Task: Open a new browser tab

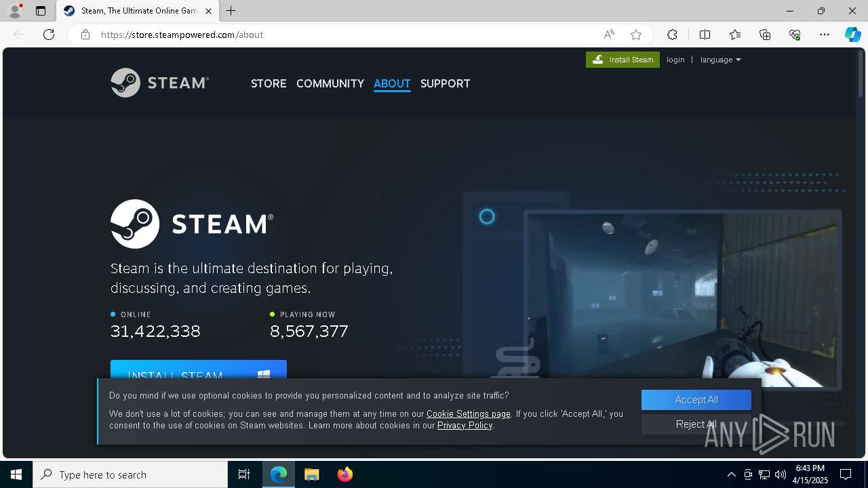Action: point(231,11)
